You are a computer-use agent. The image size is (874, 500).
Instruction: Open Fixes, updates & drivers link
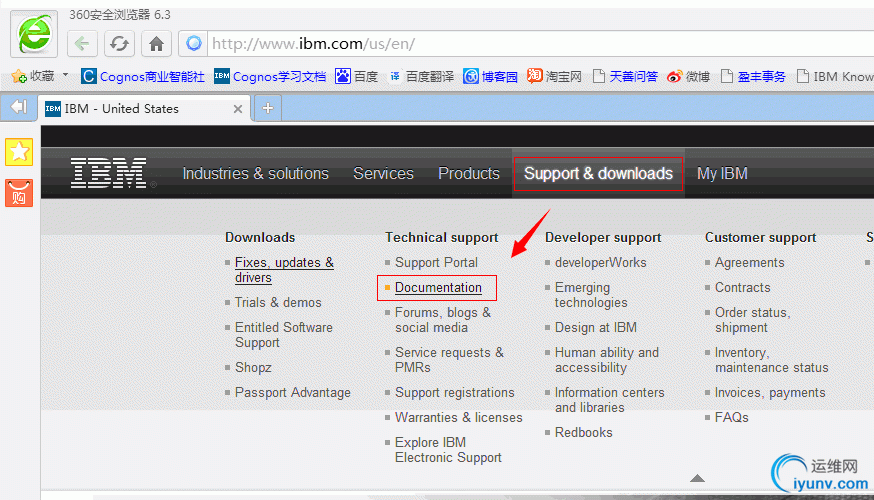(x=284, y=270)
